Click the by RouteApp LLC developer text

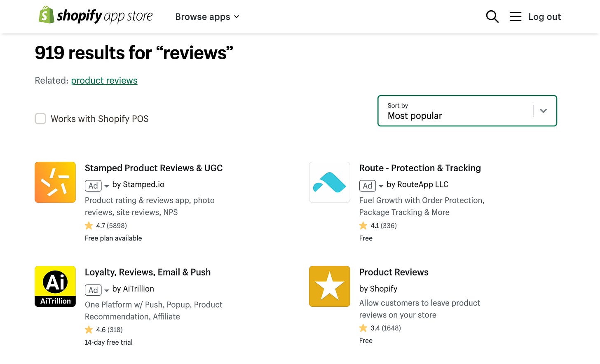[x=417, y=184]
